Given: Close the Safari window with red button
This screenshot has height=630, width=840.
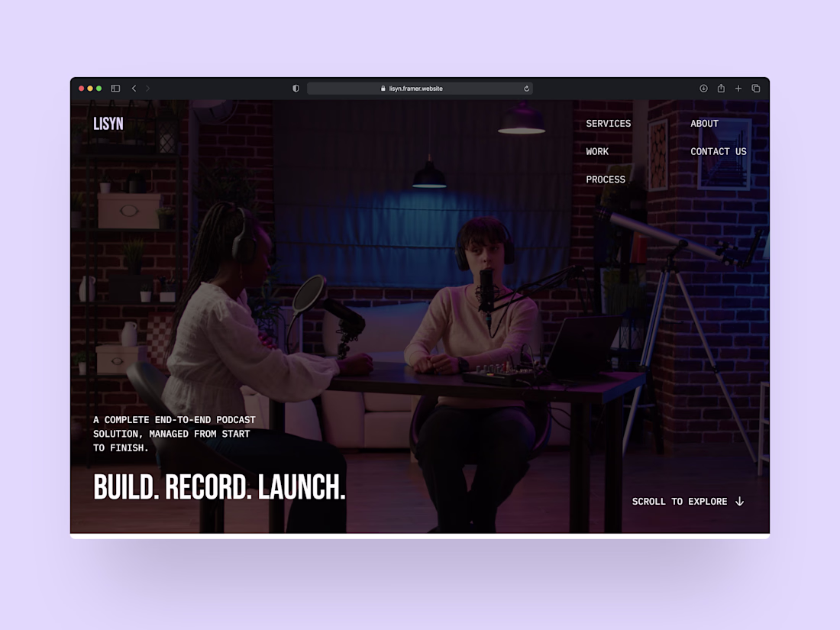Looking at the screenshot, I should 82,89.
